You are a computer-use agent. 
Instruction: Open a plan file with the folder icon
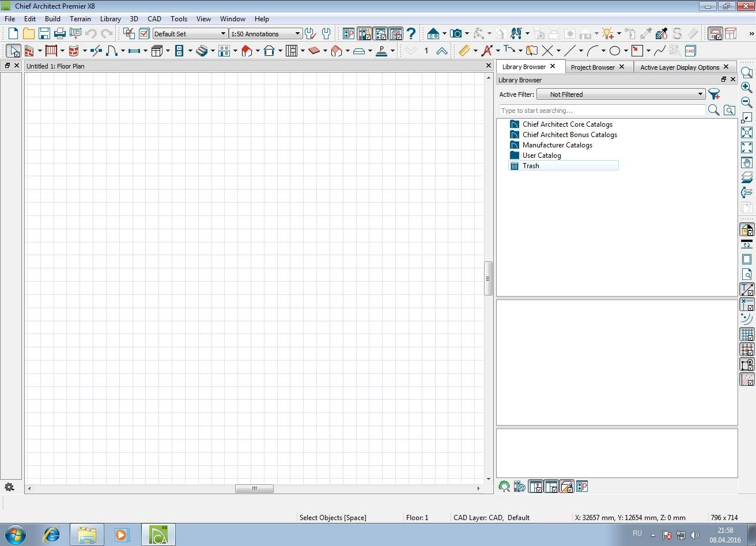(x=28, y=33)
